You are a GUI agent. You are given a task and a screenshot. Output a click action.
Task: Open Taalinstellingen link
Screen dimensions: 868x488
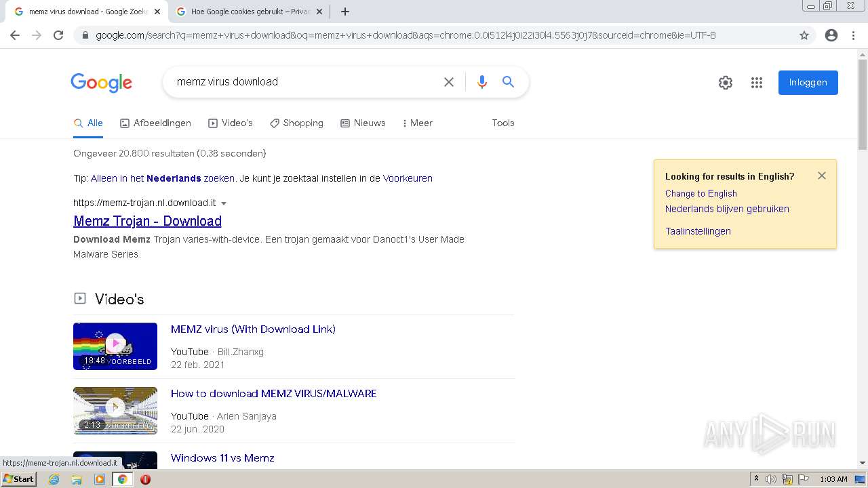coord(698,231)
